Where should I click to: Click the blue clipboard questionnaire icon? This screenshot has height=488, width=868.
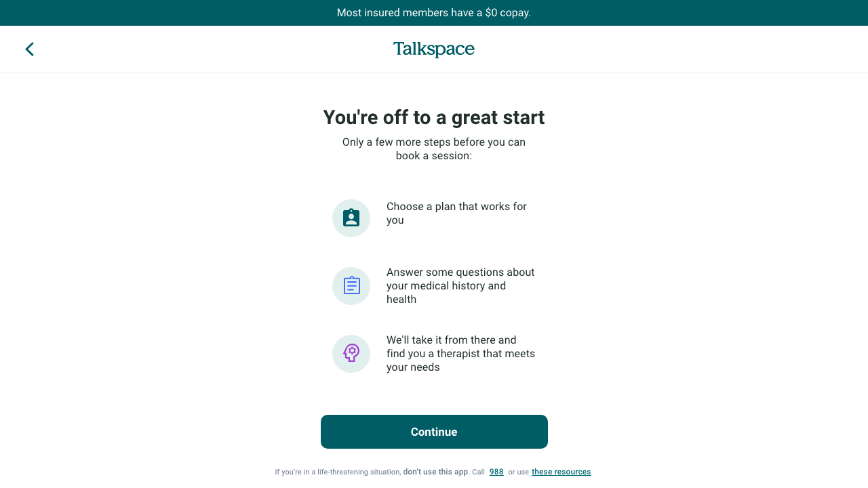pyautogui.click(x=351, y=285)
